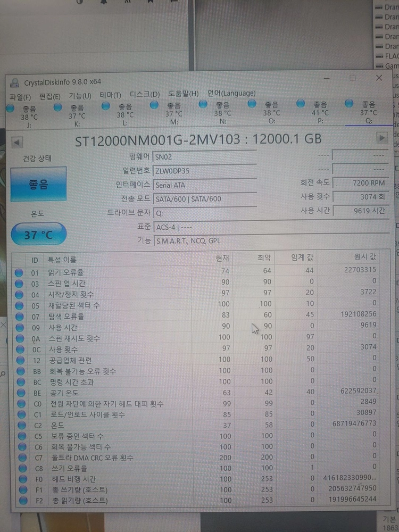The height and width of the screenshot is (532, 399).
Task: Open the 도움말(H) menu
Action: (x=183, y=94)
